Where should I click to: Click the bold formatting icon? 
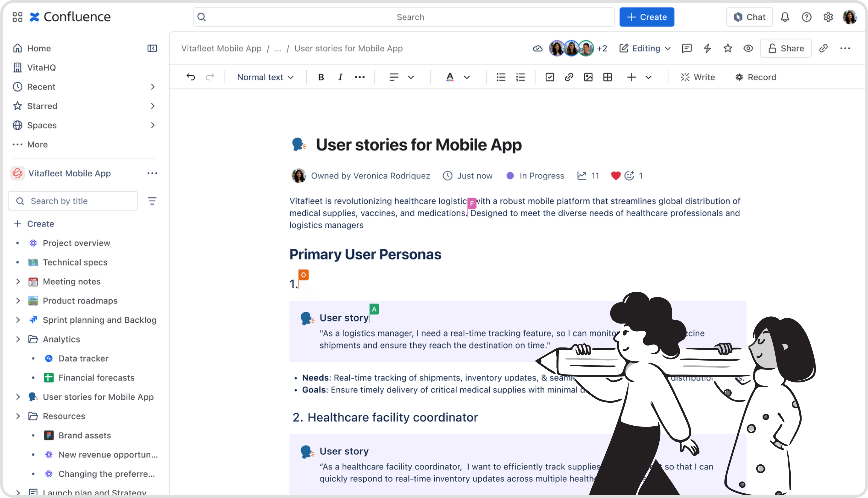tap(320, 76)
